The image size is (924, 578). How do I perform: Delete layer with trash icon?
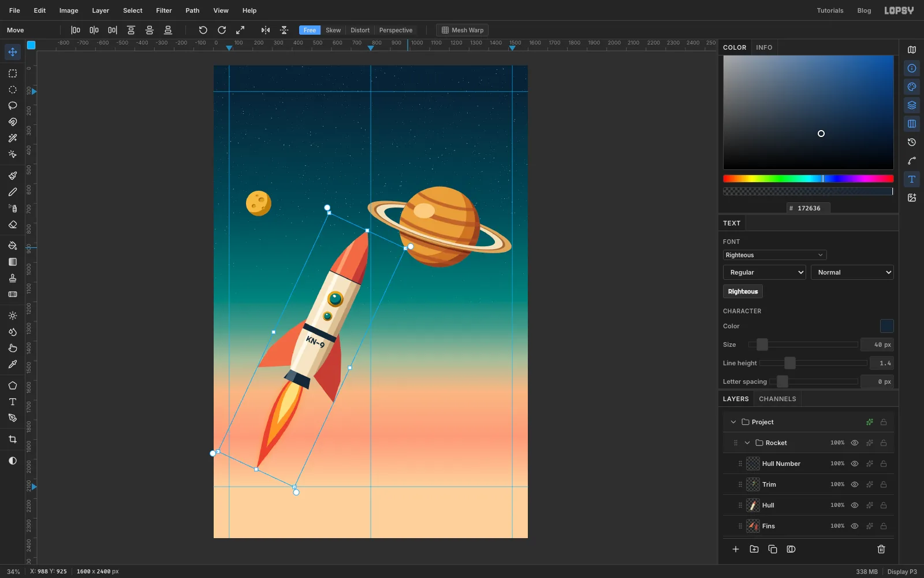(881, 549)
